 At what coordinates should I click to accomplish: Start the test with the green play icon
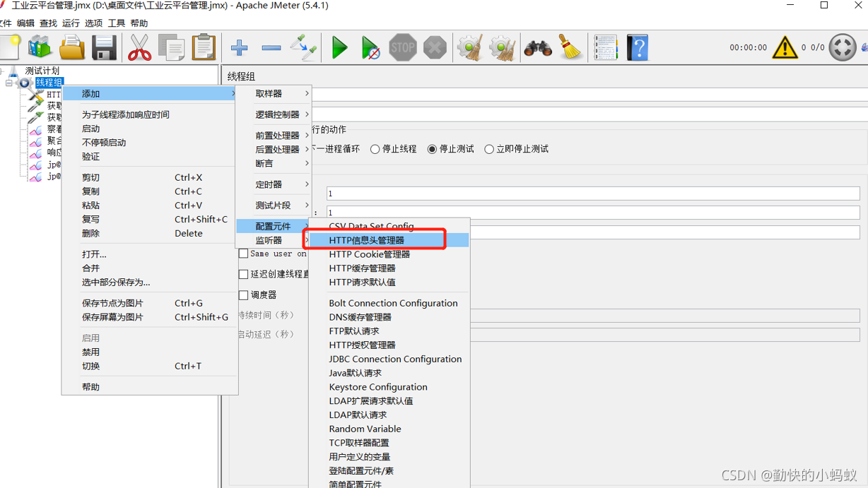339,48
